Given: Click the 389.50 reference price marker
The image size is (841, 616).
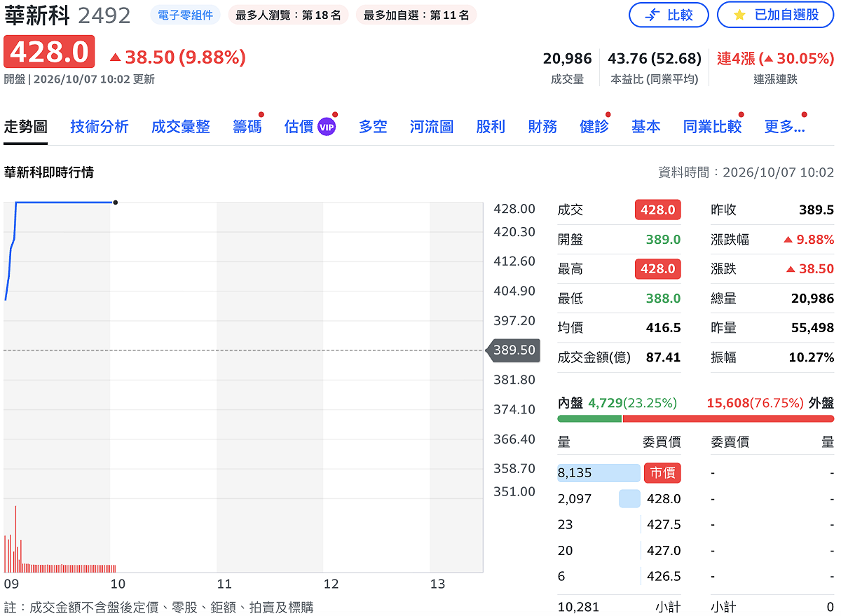Looking at the screenshot, I should [x=514, y=350].
